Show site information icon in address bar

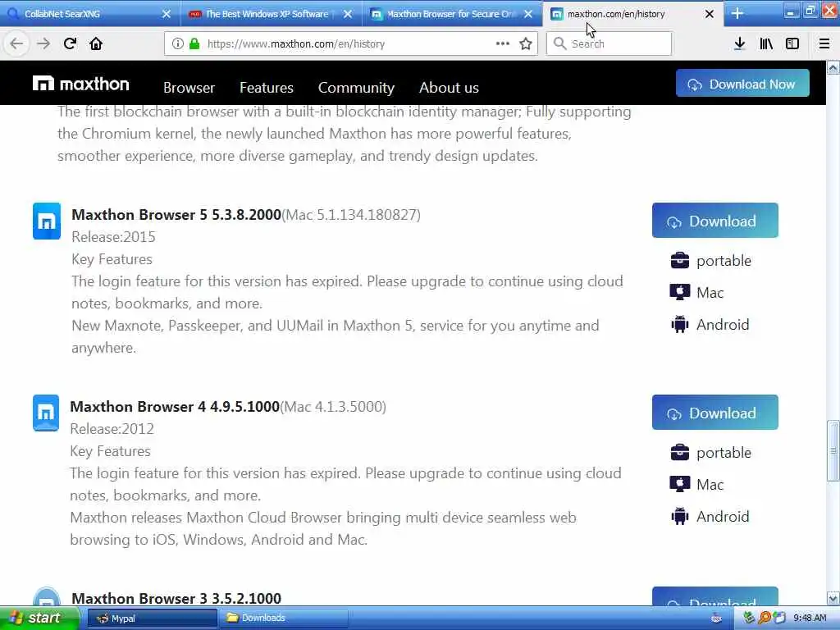[x=177, y=43]
